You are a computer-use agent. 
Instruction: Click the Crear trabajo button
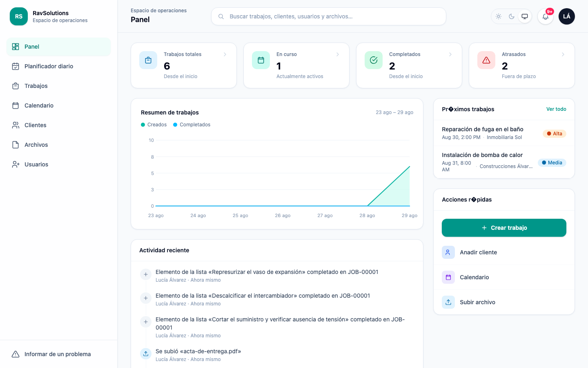click(504, 228)
